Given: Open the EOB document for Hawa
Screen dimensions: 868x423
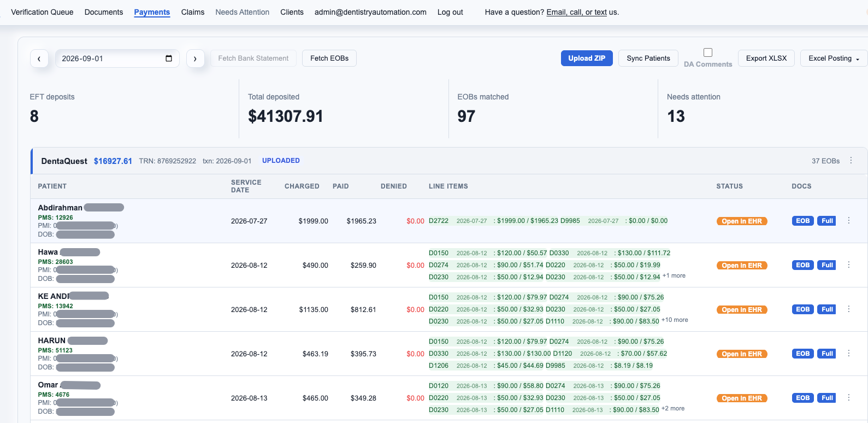Looking at the screenshot, I should pyautogui.click(x=803, y=265).
